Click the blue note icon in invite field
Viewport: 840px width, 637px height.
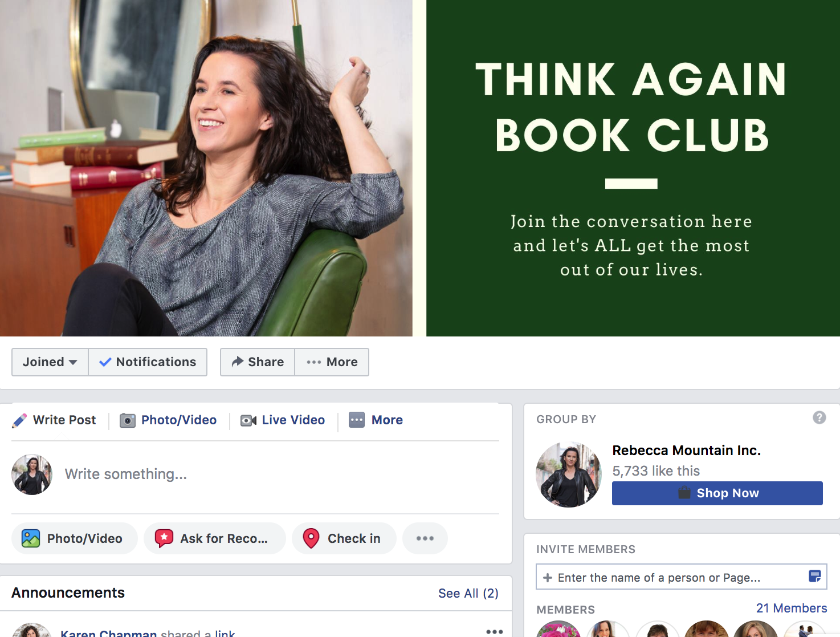coord(815,576)
